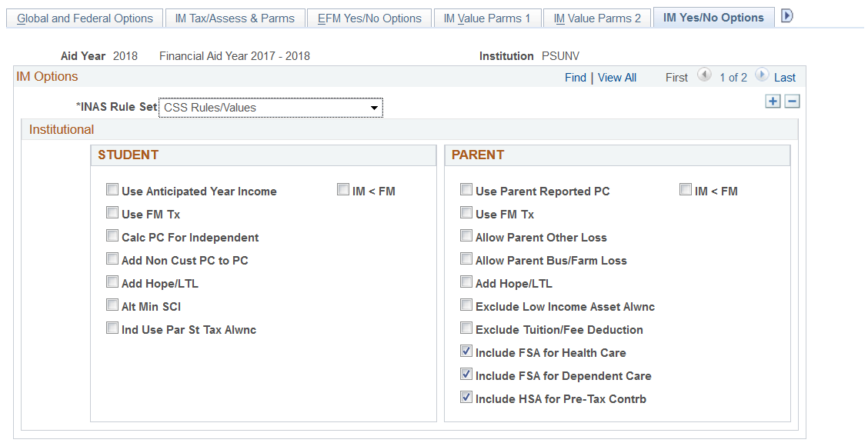Check IM < FM for student

(343, 189)
